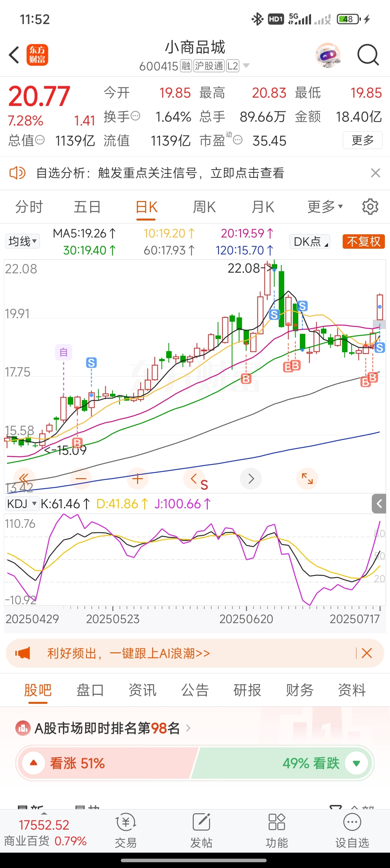Zoom out chart with minus button
The width and height of the screenshot is (390, 868).
81,478
